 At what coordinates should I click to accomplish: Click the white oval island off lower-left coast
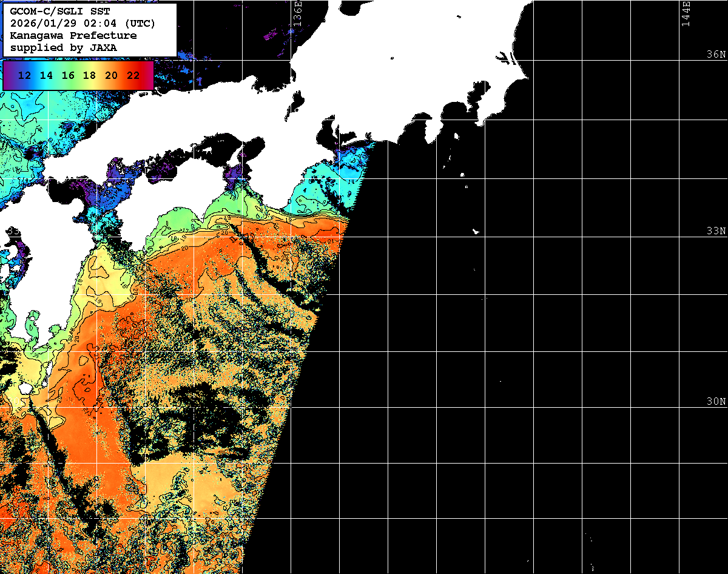(25, 388)
